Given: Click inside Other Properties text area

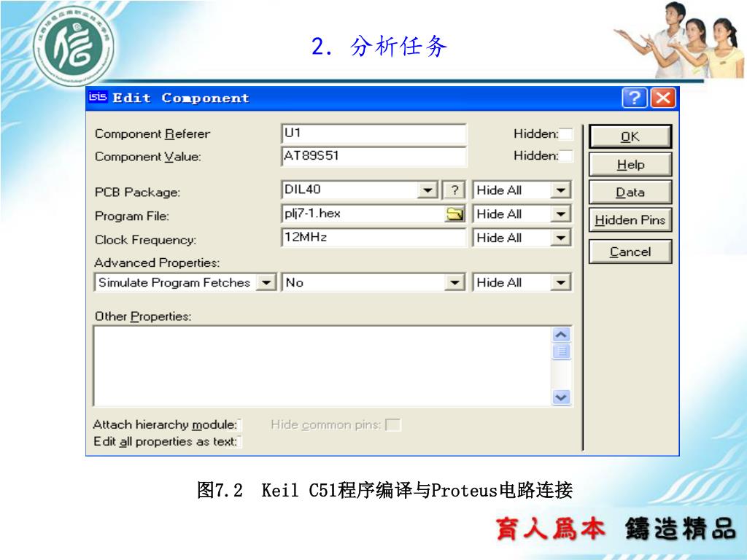Looking at the screenshot, I should (322, 366).
